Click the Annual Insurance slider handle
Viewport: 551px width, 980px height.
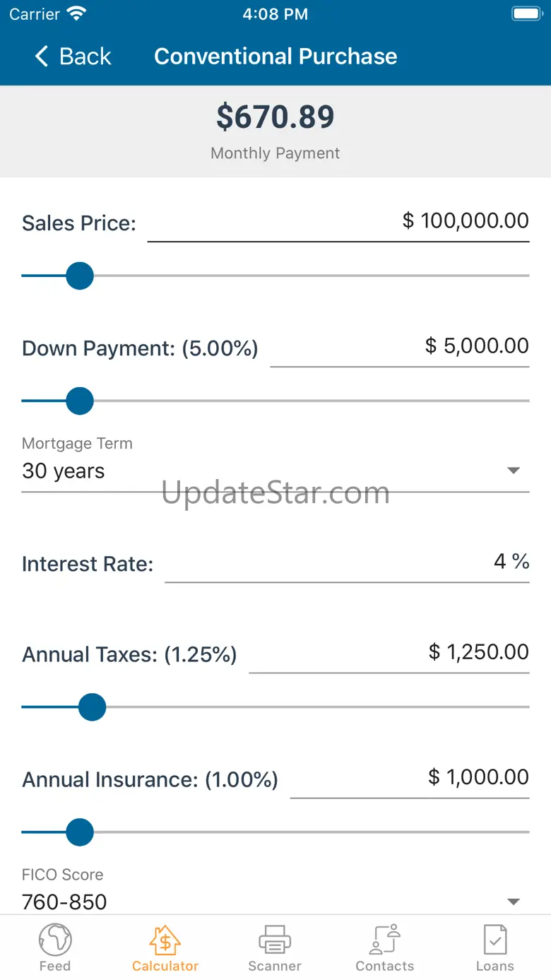point(80,832)
